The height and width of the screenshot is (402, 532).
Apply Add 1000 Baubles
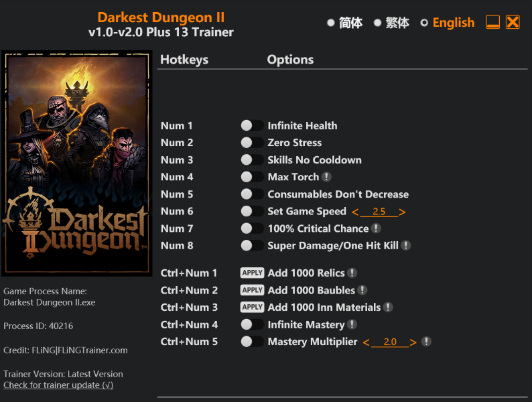point(252,290)
